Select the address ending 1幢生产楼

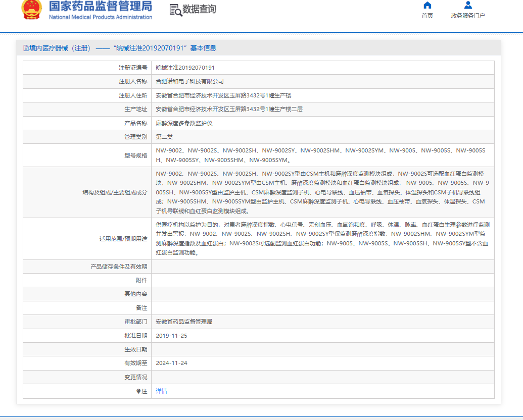223,95
